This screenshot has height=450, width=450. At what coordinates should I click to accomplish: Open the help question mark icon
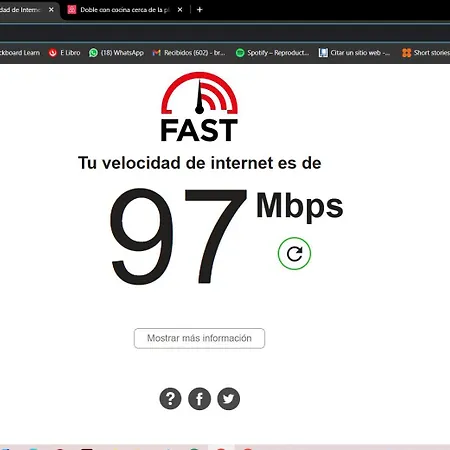170,398
